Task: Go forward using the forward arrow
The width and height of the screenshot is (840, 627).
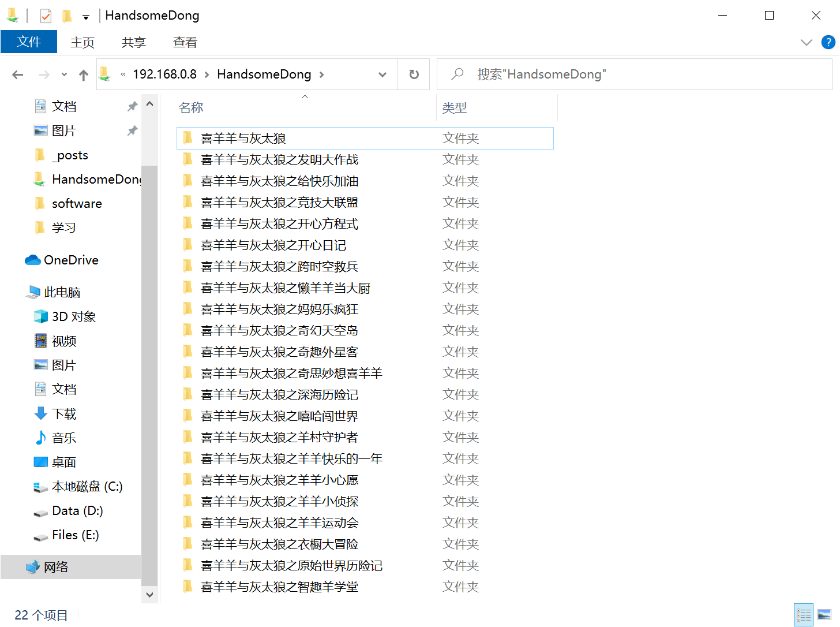Action: 44,74
